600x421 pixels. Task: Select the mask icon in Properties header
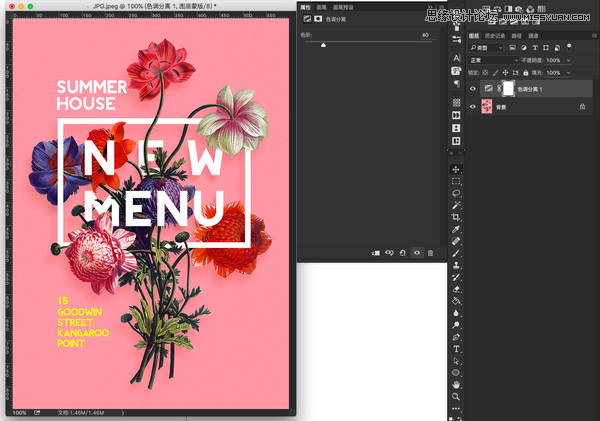pos(318,19)
